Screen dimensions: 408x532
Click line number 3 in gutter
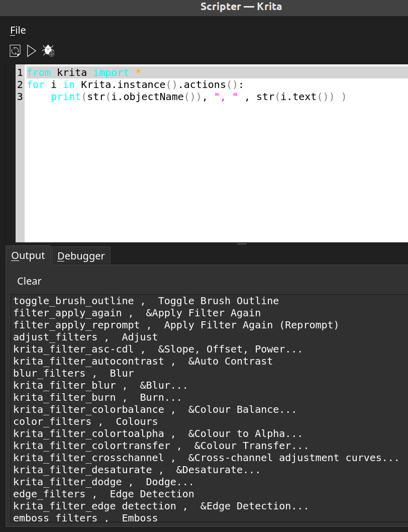[x=20, y=97]
